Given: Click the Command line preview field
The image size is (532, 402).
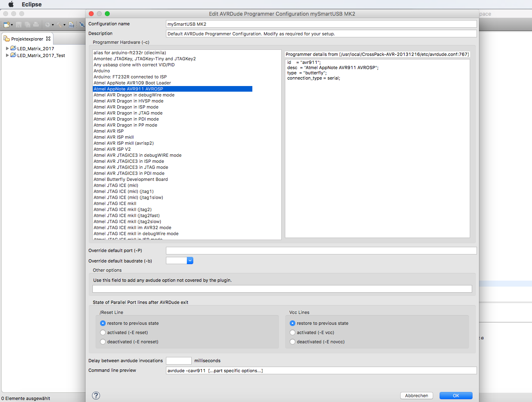Looking at the screenshot, I should (321, 371).
